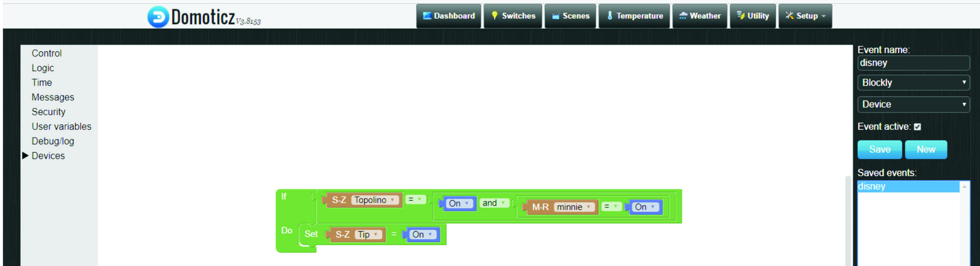Open the Switches tab
980x266 pixels.
pos(513,16)
